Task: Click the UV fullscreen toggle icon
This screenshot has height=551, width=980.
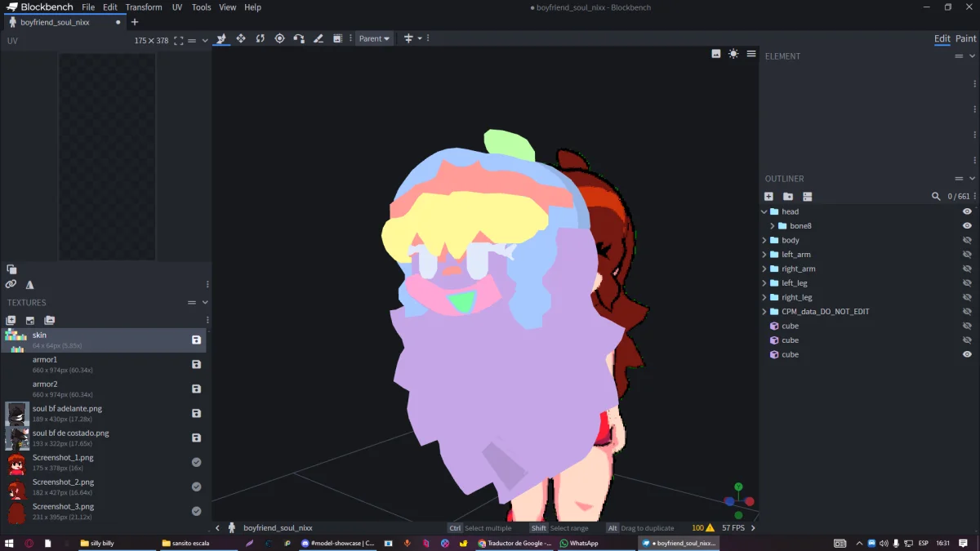Action: click(179, 41)
